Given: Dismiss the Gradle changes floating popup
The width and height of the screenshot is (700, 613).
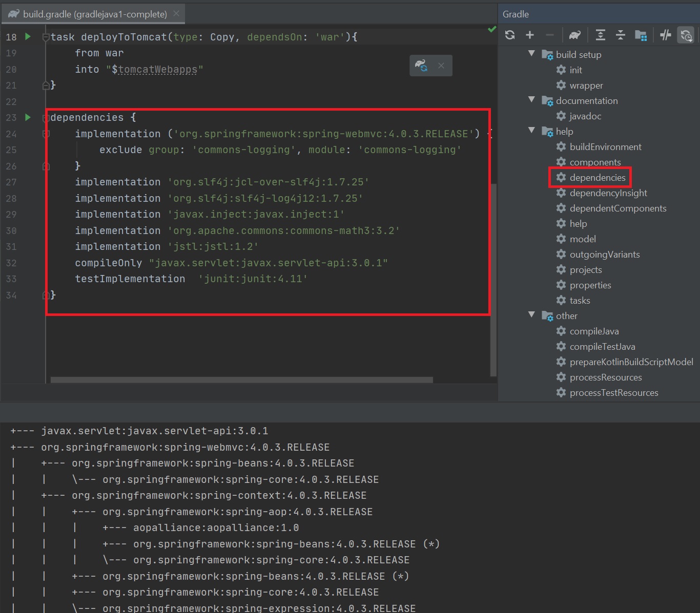Looking at the screenshot, I should [441, 66].
